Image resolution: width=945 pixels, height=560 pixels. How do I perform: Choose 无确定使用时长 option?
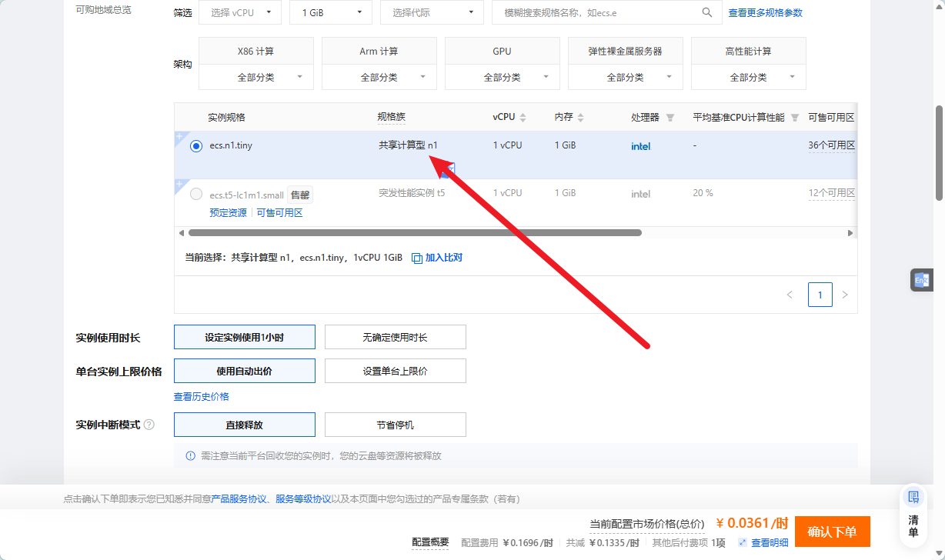396,337
